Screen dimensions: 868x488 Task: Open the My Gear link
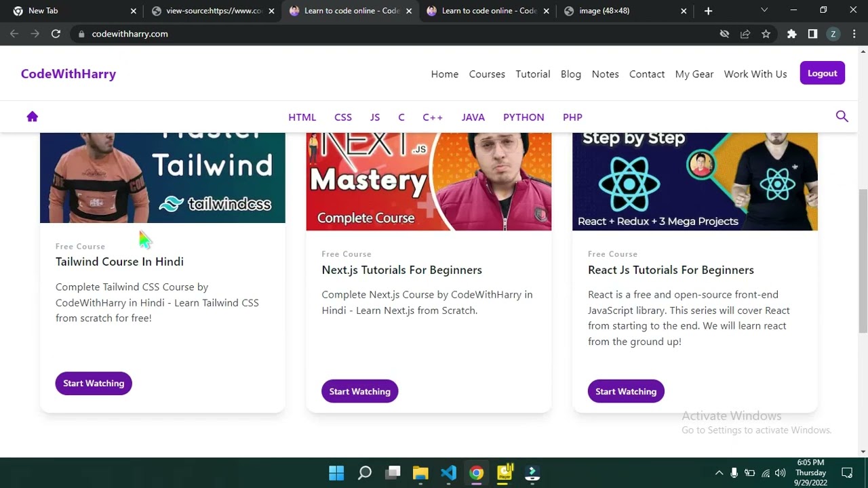694,74
